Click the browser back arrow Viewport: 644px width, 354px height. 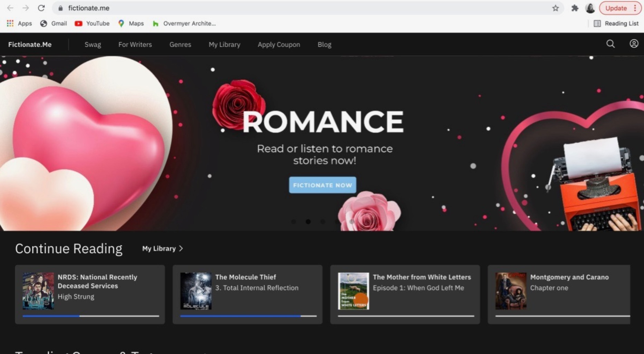coord(10,8)
